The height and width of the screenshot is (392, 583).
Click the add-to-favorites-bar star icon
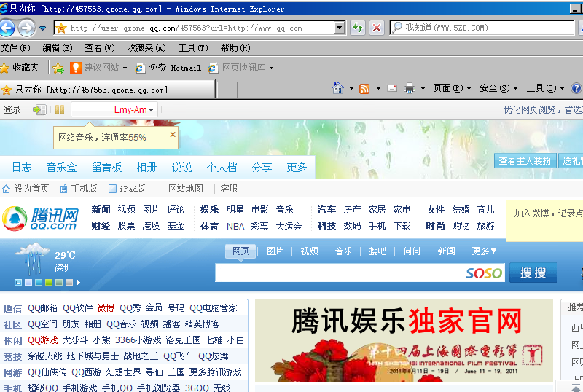[x=58, y=68]
